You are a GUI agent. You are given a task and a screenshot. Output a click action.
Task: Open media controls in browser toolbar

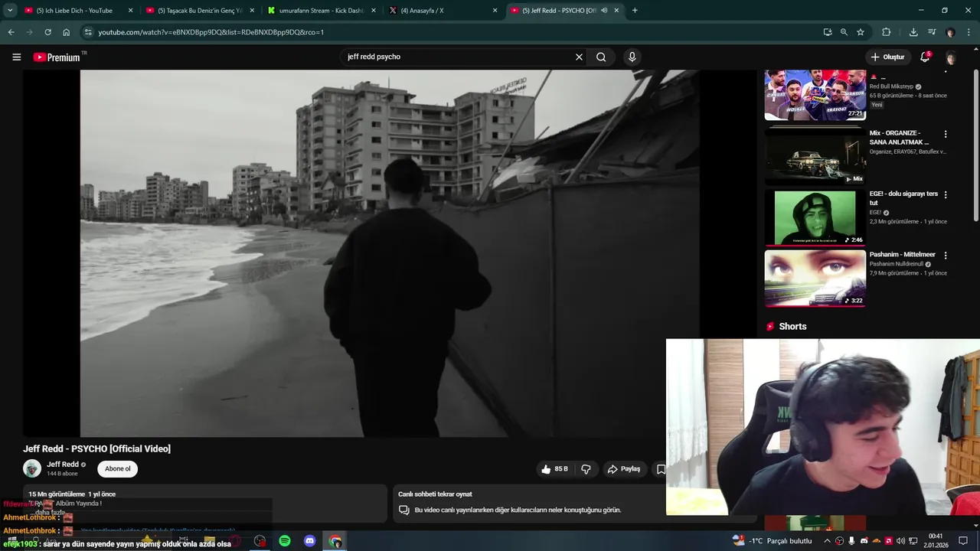coord(932,32)
